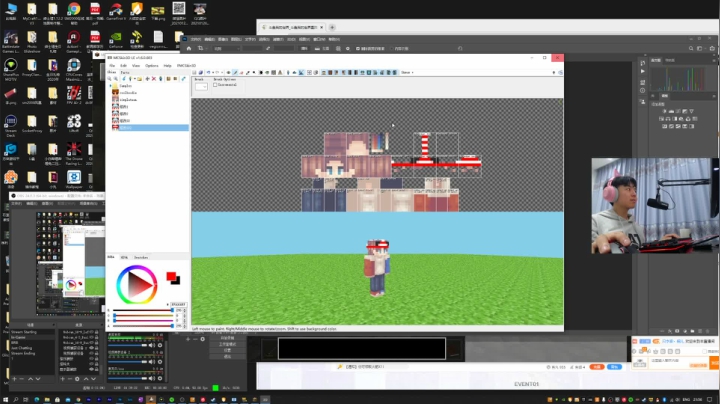Open the Edit menu in MCSkin3D
This screenshot has width=720, height=404.
[124, 66]
